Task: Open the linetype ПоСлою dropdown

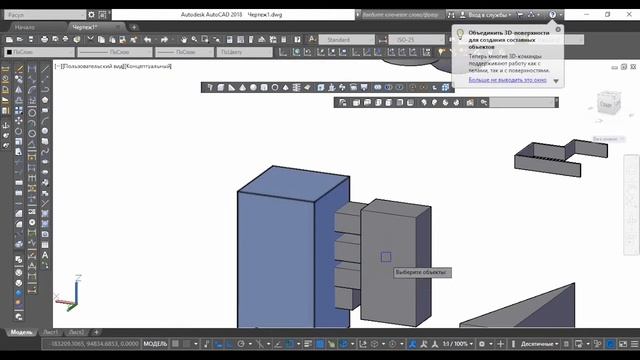Action: pyautogui.click(x=114, y=52)
